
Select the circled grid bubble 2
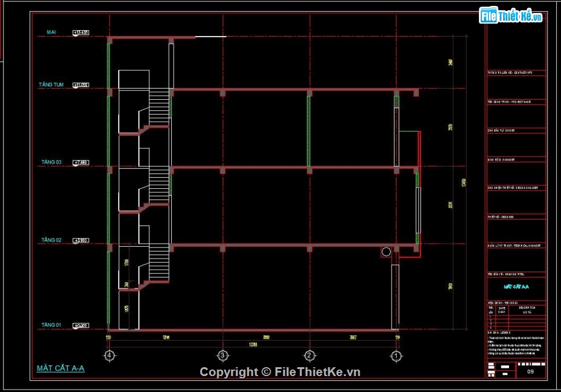coord(309,355)
